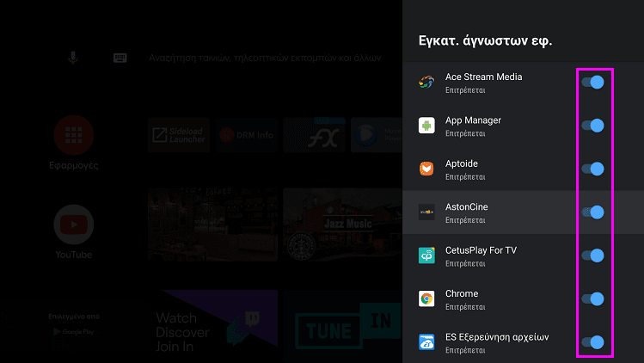The height and width of the screenshot is (363, 644).
Task: Open DRM Info app tile
Action: (x=247, y=135)
